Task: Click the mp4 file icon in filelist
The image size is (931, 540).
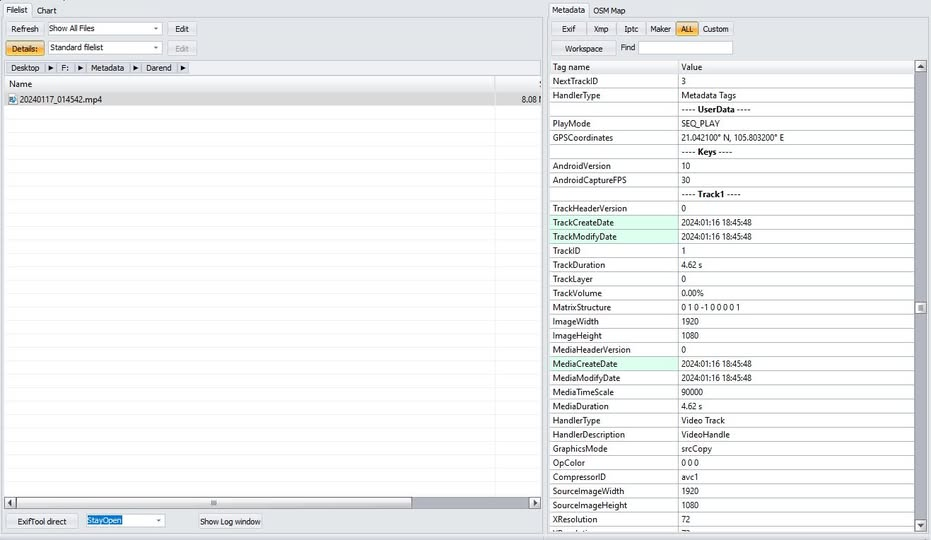Action: pos(12,100)
